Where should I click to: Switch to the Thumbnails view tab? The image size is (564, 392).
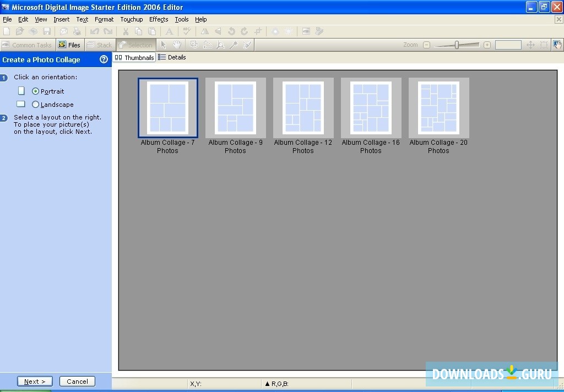[x=134, y=58]
